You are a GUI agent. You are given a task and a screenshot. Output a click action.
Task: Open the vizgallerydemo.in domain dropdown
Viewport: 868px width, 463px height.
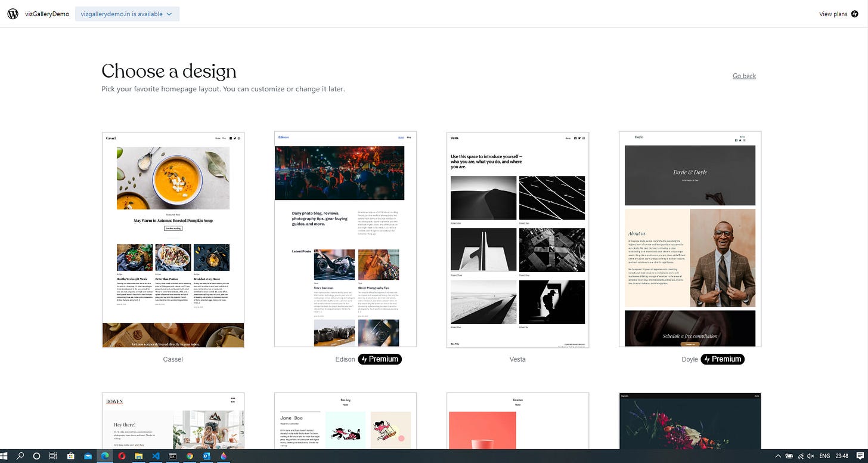coord(127,14)
